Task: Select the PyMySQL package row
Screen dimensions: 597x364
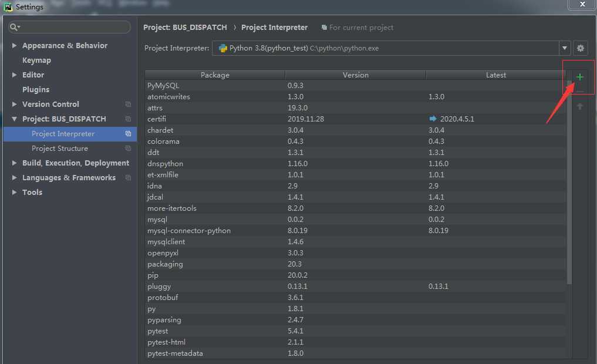Action: tap(355, 86)
